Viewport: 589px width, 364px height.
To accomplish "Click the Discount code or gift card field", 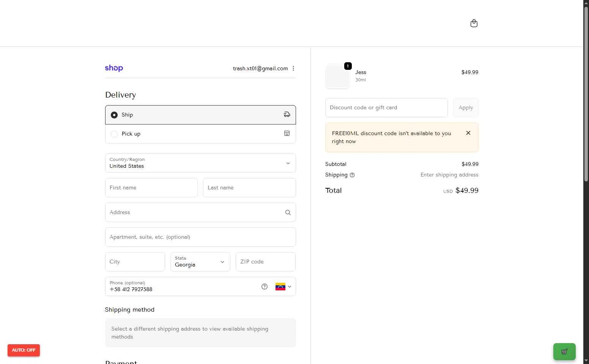I will (x=386, y=107).
